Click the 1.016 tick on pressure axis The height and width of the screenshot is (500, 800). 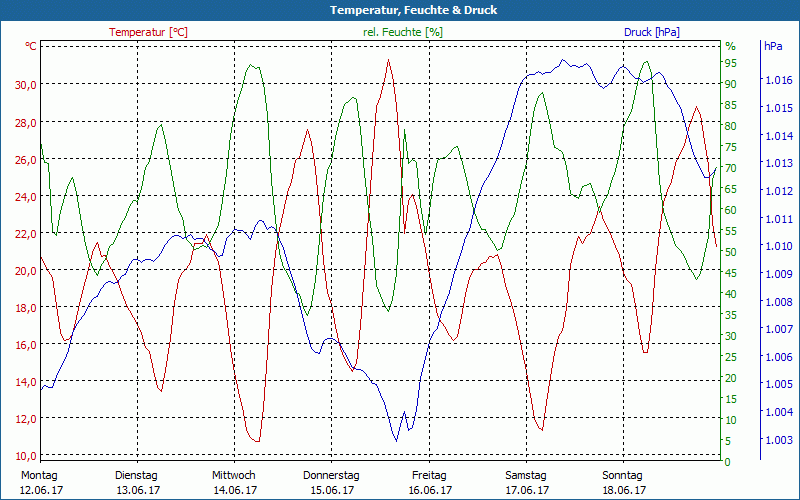coord(777,81)
